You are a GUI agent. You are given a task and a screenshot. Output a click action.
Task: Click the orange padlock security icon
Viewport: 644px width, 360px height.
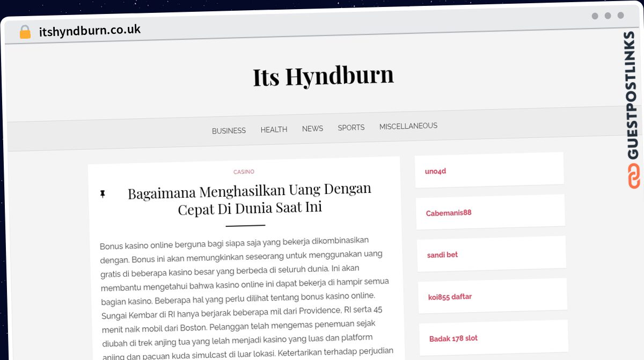[25, 32]
